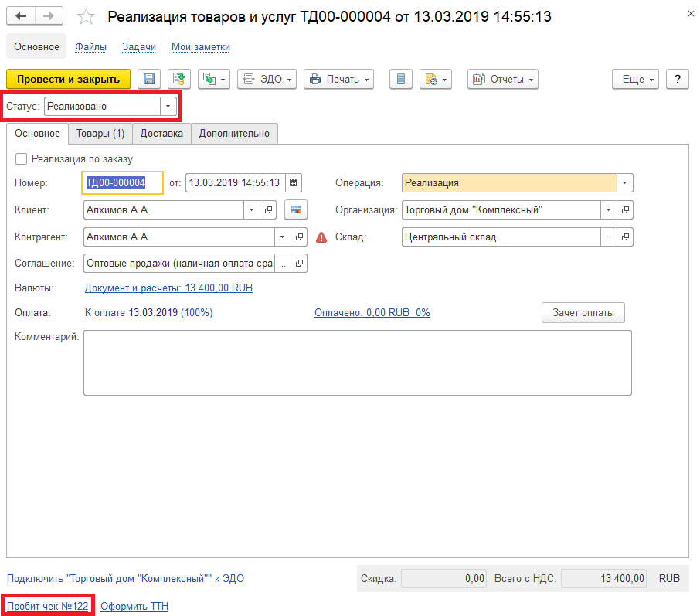The height and width of the screenshot is (616, 700).
Task: Click the payment card icon beside Клиент
Action: click(x=295, y=209)
